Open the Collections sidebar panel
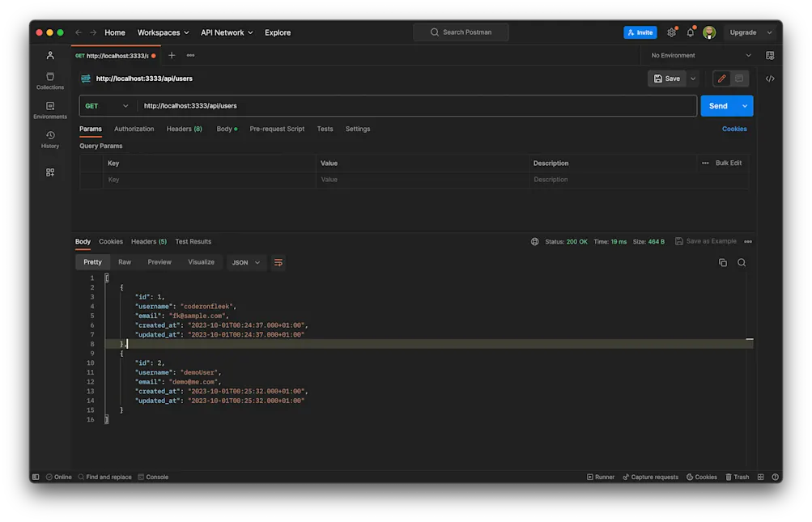 point(50,81)
